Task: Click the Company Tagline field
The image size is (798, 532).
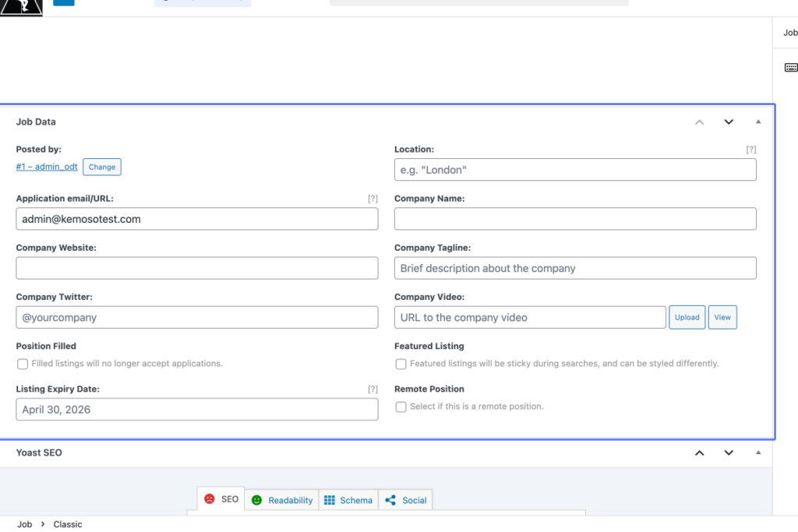Action: click(575, 268)
